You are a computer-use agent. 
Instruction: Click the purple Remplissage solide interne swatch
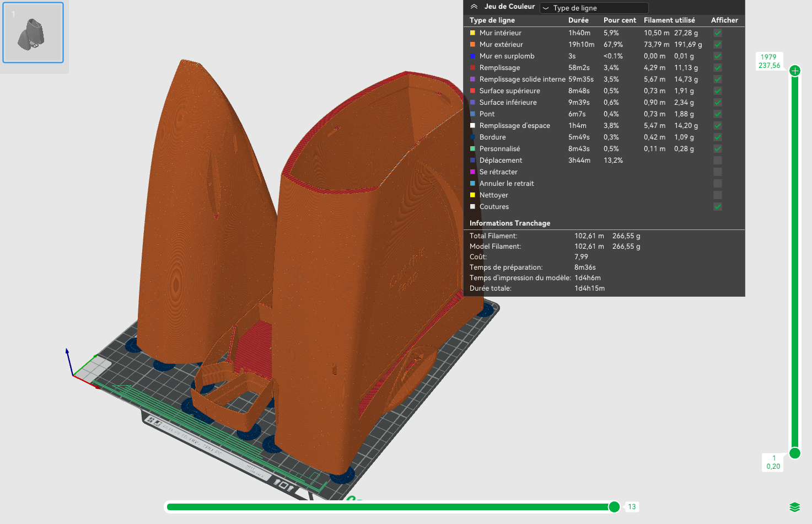pyautogui.click(x=472, y=79)
